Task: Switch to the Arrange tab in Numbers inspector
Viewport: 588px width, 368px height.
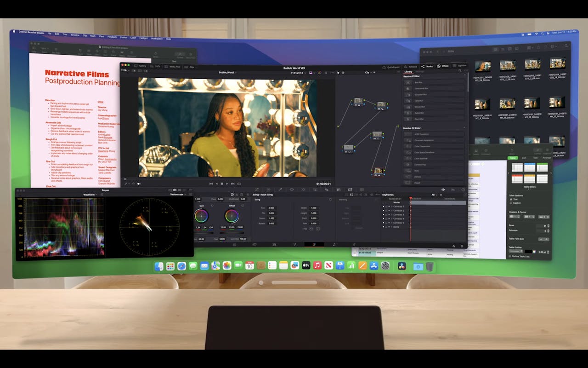Action: pyautogui.click(x=547, y=158)
